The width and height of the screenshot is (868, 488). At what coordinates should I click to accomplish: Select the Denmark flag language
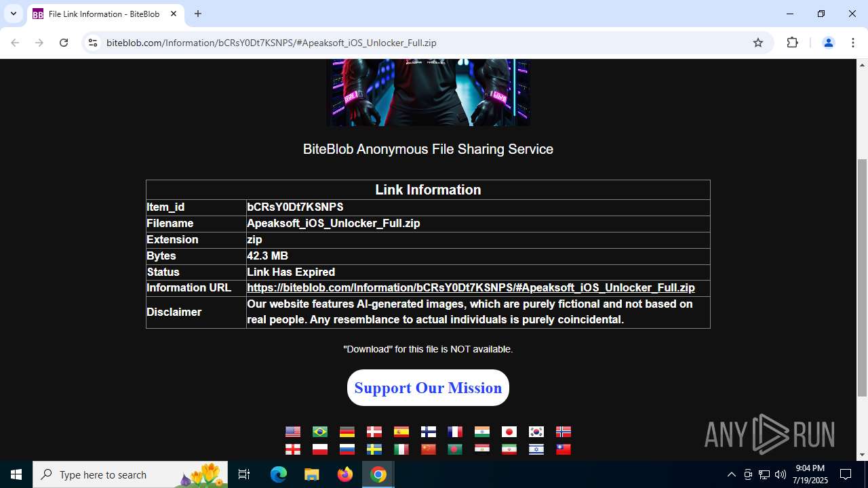click(x=374, y=432)
